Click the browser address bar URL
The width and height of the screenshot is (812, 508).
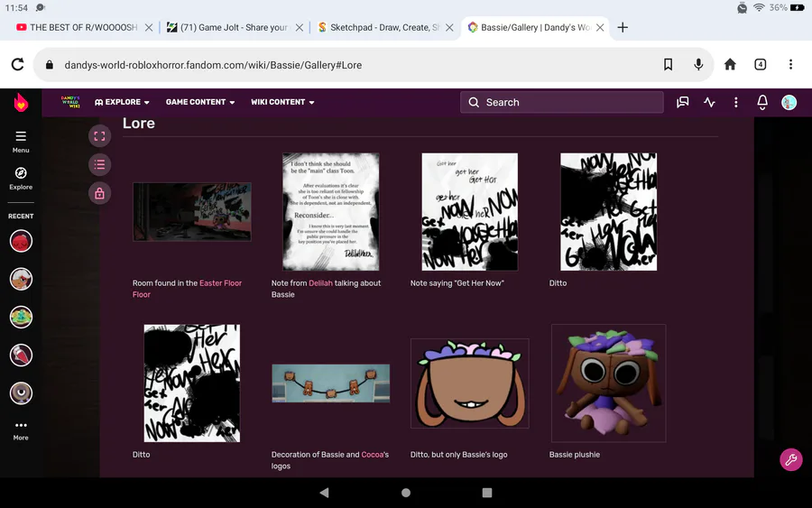click(x=213, y=65)
